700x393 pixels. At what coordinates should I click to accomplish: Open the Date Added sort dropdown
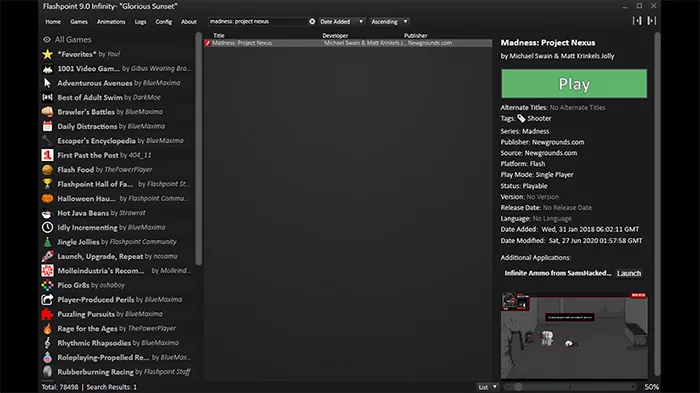coord(342,21)
